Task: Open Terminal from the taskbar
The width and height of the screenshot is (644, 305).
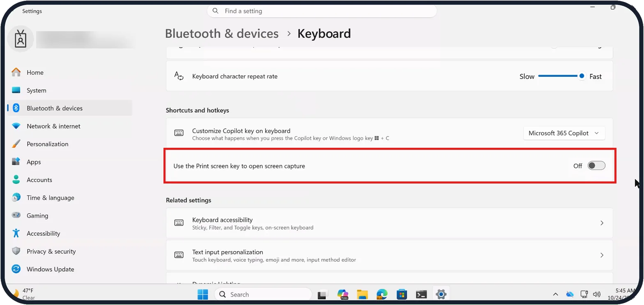Action: [x=421, y=294]
